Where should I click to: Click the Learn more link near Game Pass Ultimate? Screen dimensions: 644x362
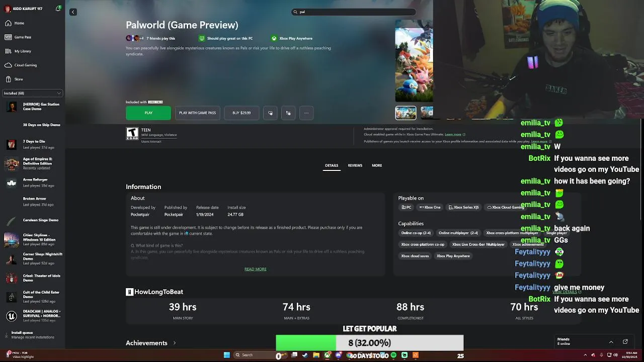(453, 134)
